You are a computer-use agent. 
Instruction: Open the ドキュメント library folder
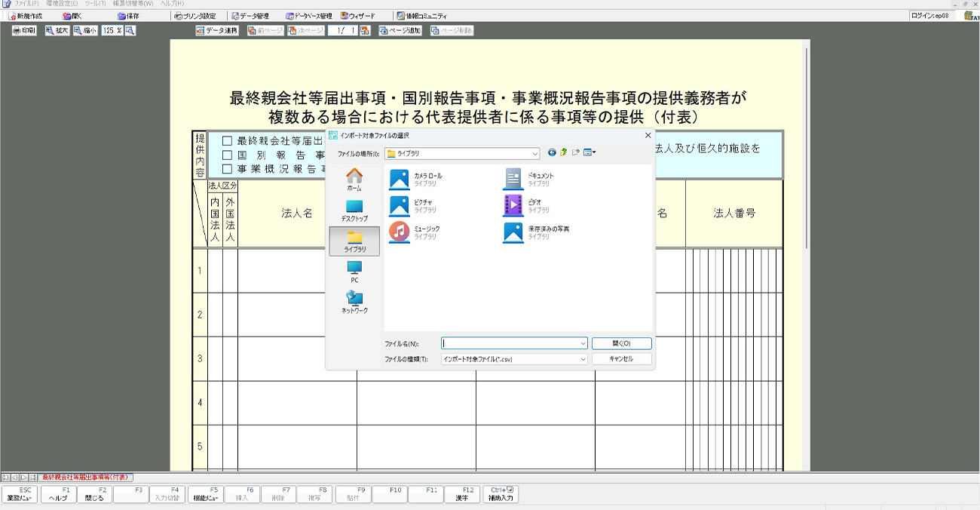pos(513,179)
